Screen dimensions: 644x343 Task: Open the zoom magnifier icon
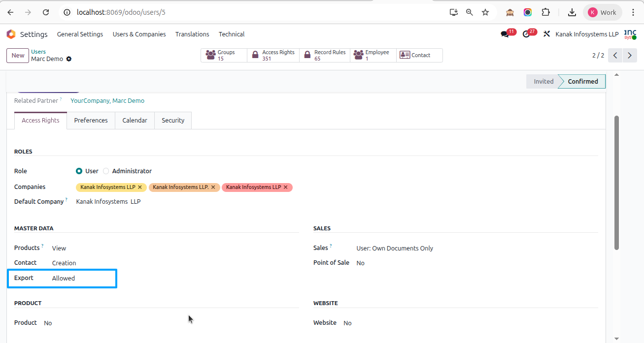(470, 12)
